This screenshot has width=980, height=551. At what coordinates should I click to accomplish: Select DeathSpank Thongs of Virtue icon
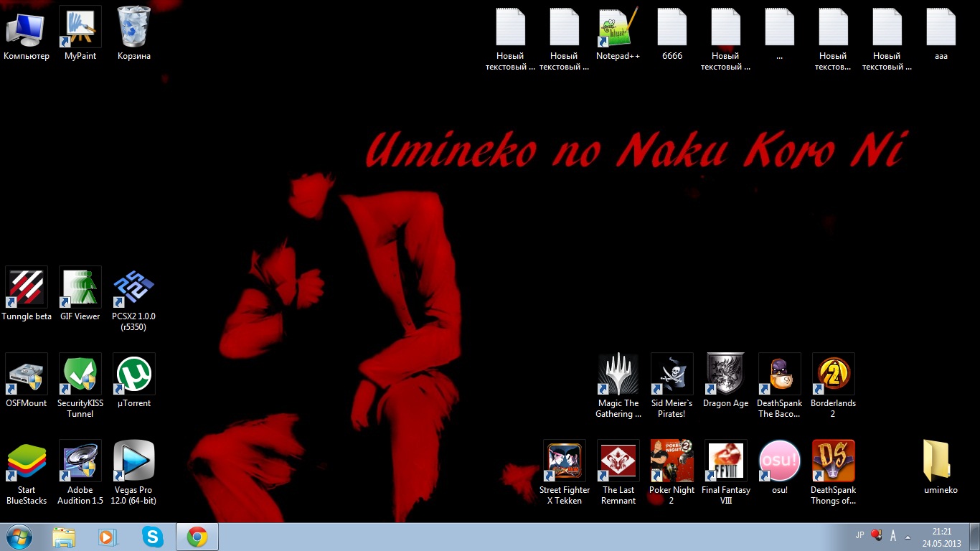click(834, 473)
